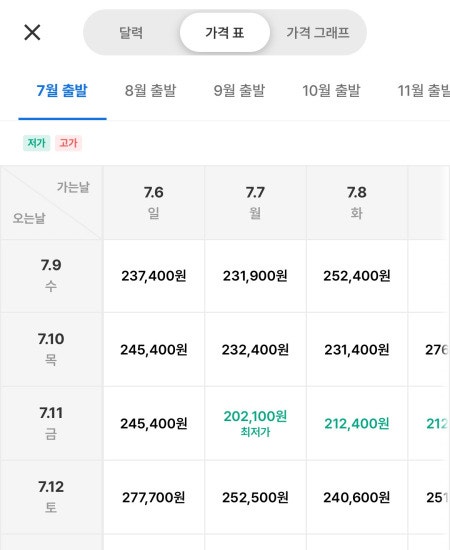
Task: Choose fare 277,700원 cell
Action: (x=154, y=497)
